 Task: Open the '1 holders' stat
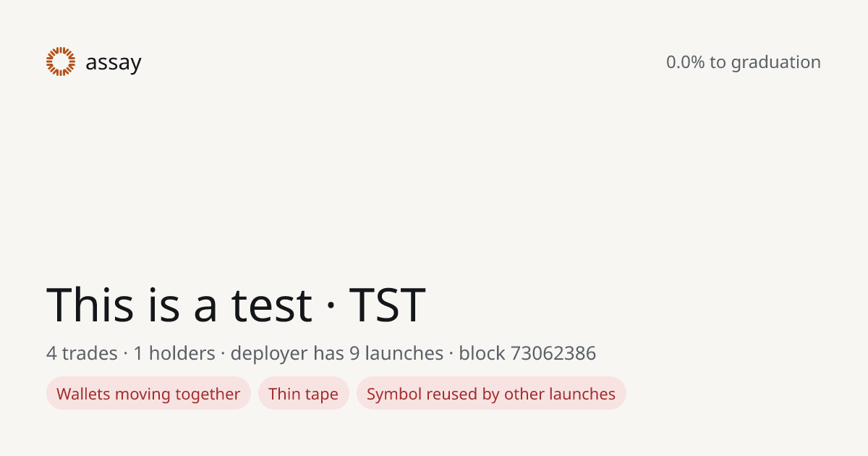click(174, 353)
